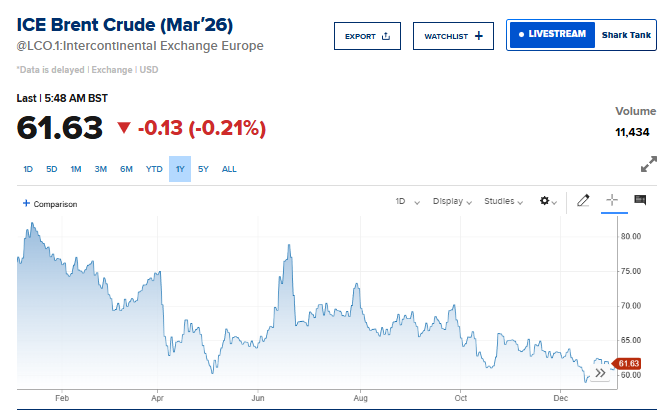
Task: Switch to the 1M time range
Action: 76,169
